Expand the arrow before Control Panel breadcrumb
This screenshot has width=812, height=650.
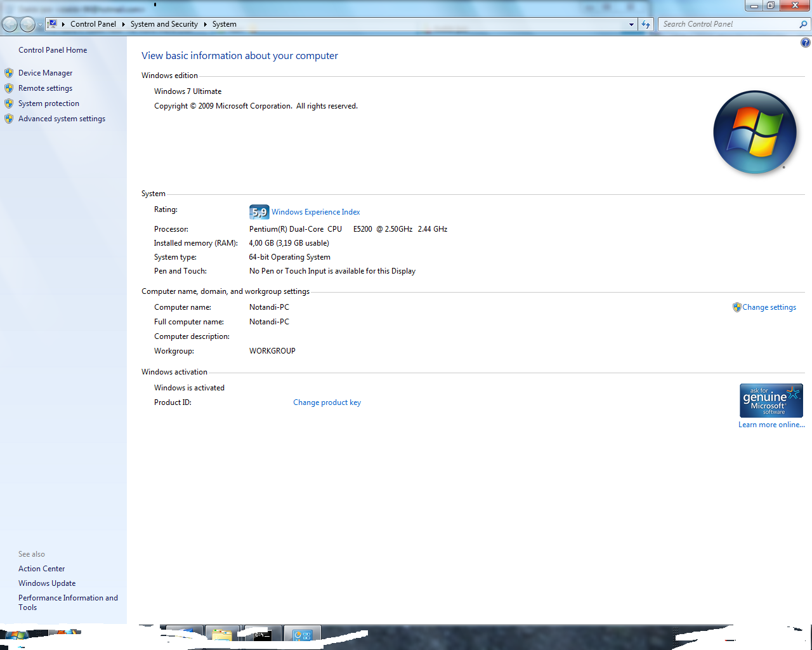click(63, 24)
